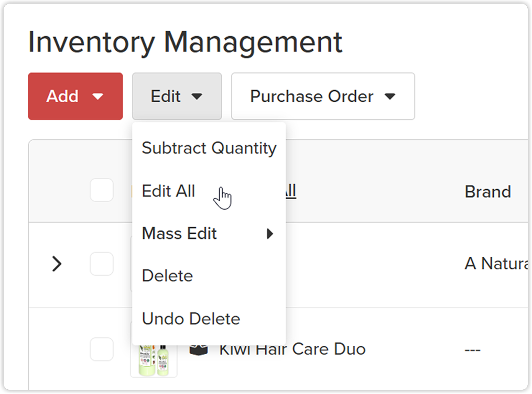Click the caret arrow on Purchase Order
Image resolution: width=532 pixels, height=394 pixels.
click(390, 96)
